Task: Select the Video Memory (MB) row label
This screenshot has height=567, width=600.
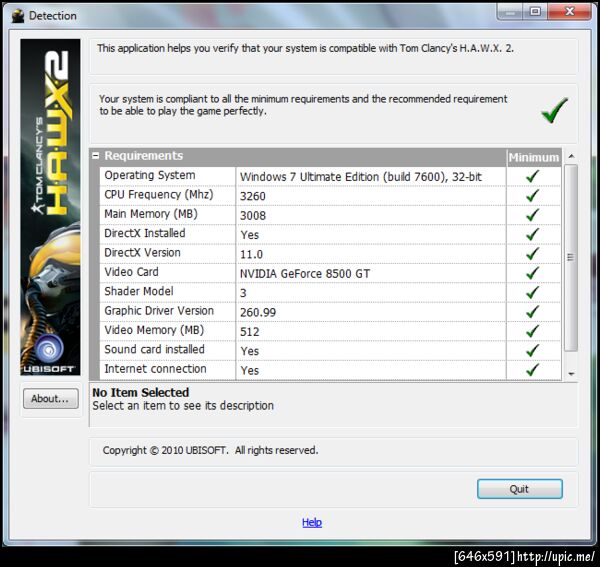Action: coord(154,330)
